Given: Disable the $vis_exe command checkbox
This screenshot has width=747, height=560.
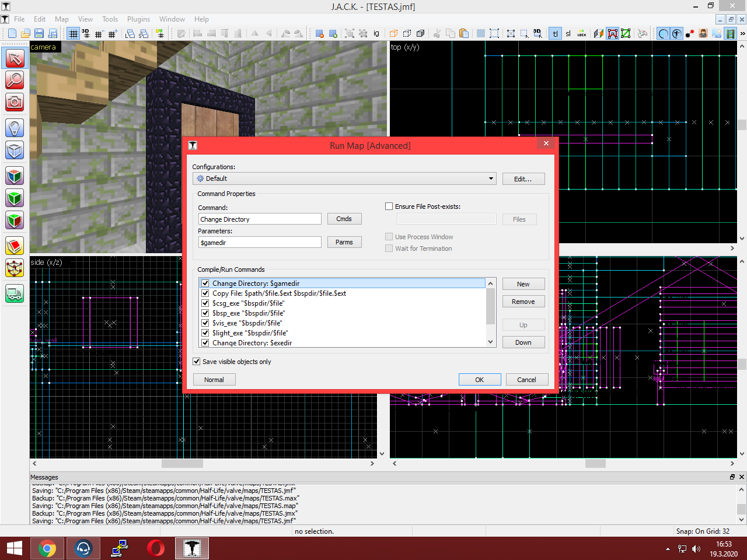Looking at the screenshot, I should coord(205,323).
